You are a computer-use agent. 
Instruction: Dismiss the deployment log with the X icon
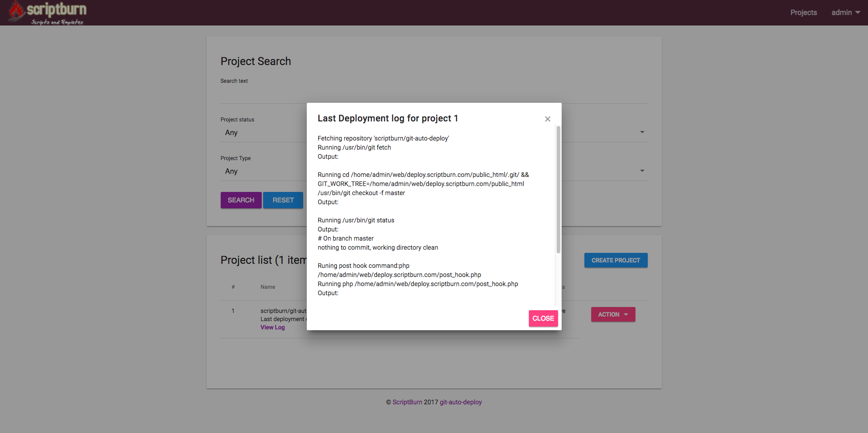(x=548, y=119)
